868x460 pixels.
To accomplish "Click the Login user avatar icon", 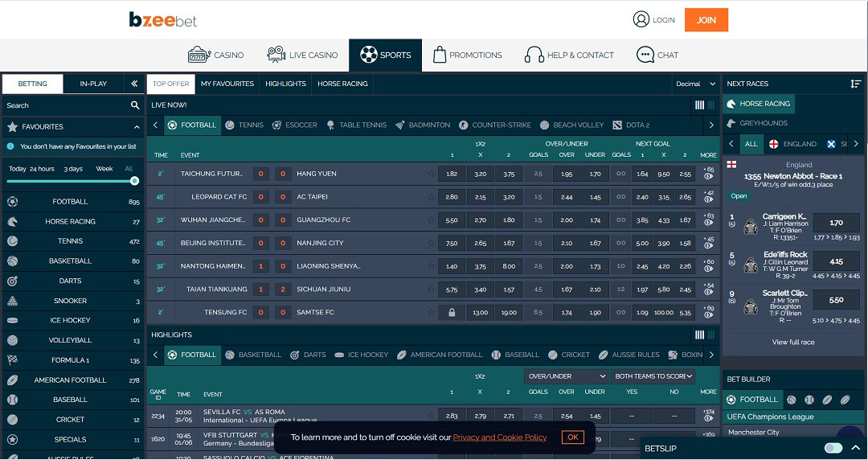I will pos(641,19).
